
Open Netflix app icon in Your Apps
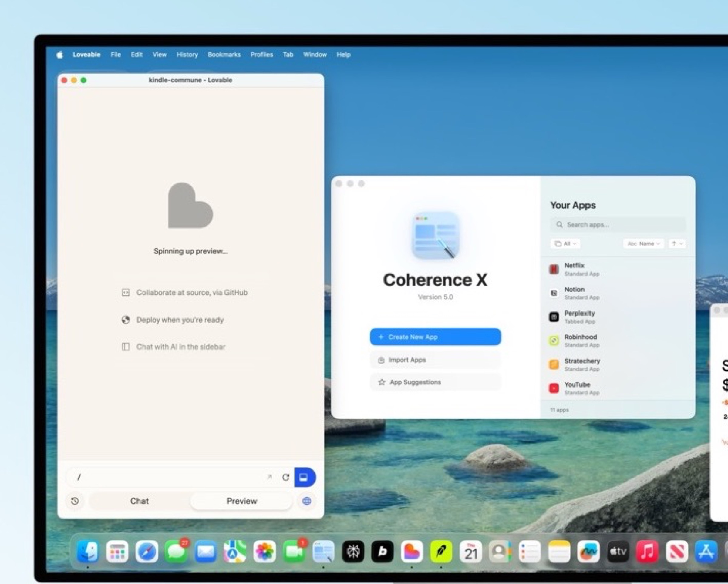554,269
